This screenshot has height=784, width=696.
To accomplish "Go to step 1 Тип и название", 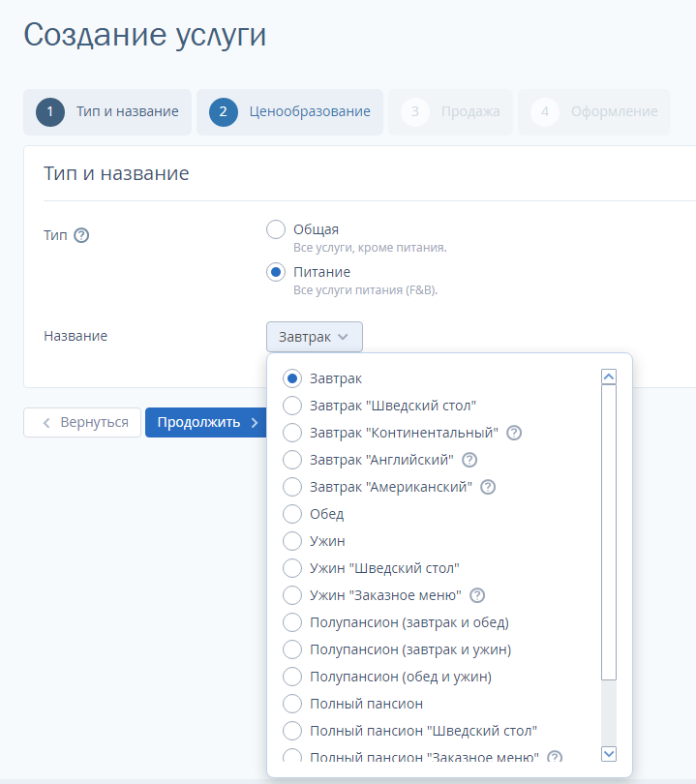I will click(x=107, y=112).
